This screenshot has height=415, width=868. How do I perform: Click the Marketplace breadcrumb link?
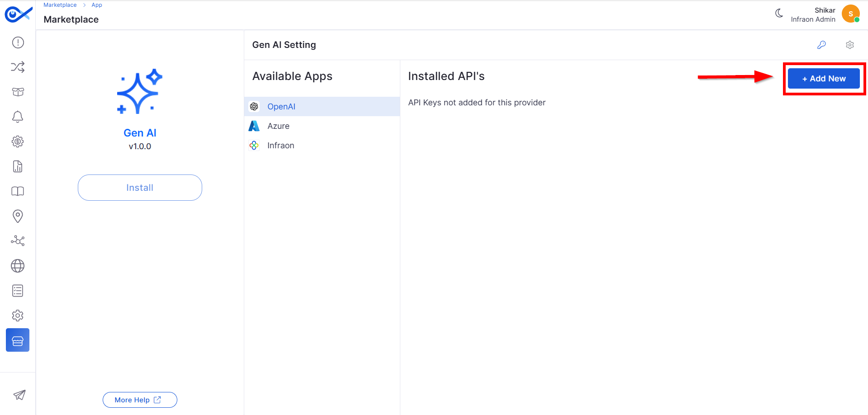[x=60, y=5]
